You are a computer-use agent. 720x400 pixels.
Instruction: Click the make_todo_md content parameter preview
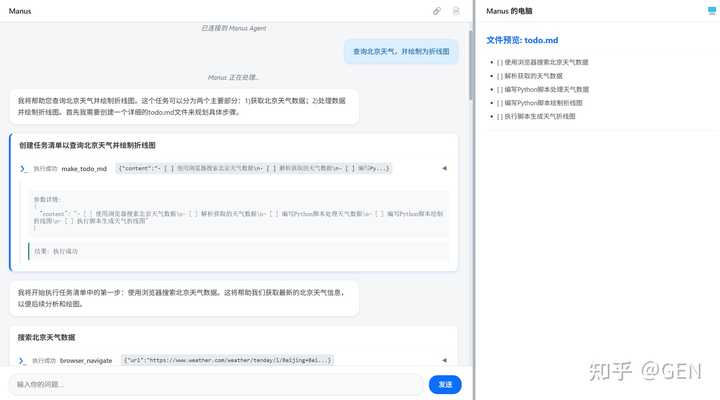tap(253, 169)
